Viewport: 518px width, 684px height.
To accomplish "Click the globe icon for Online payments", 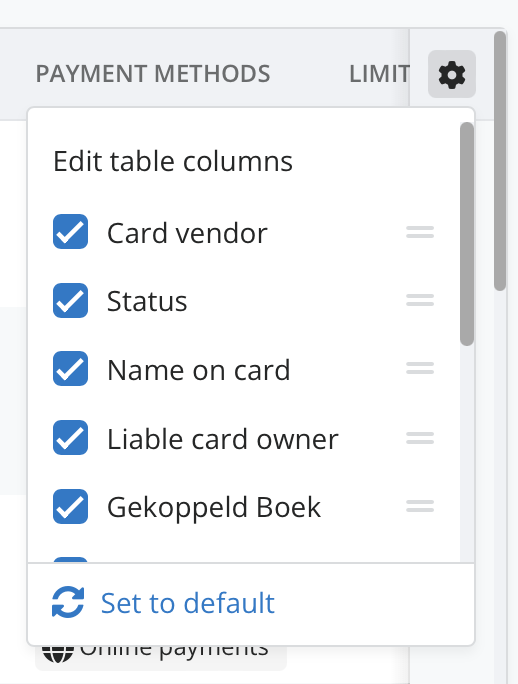I will (x=57, y=654).
